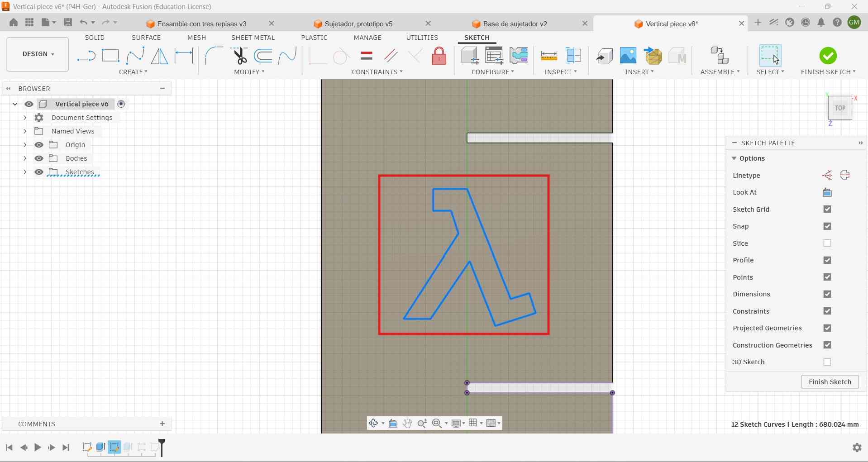
Task: Collapse the Options section in Sketch Palette
Action: click(x=734, y=158)
